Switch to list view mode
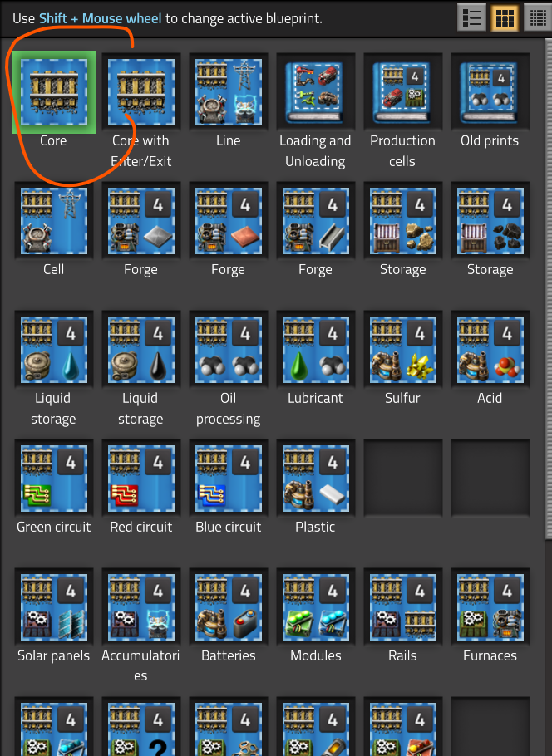Image resolution: width=552 pixels, height=756 pixels. click(x=471, y=18)
